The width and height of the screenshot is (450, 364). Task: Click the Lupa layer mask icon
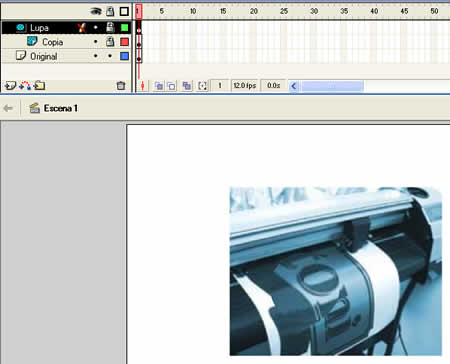(x=21, y=28)
